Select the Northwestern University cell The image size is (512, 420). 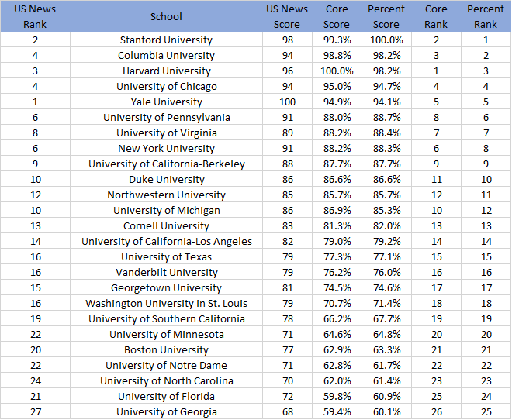pos(166,195)
